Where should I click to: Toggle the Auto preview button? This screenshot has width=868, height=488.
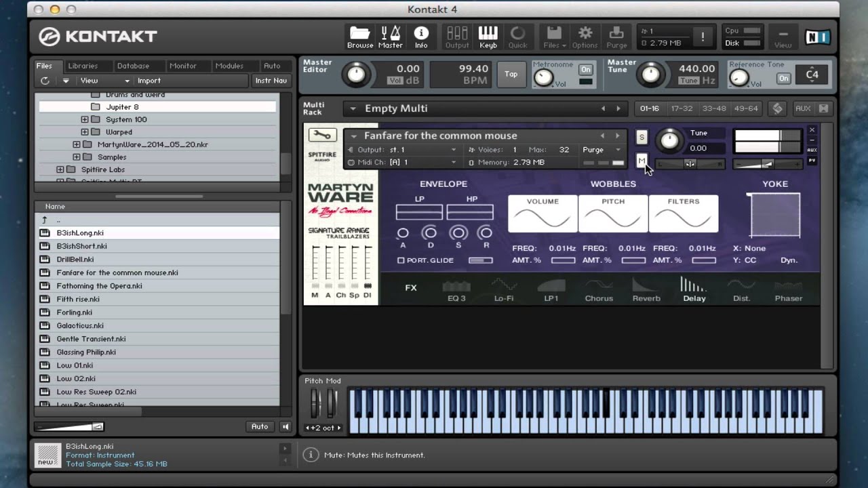click(260, 426)
